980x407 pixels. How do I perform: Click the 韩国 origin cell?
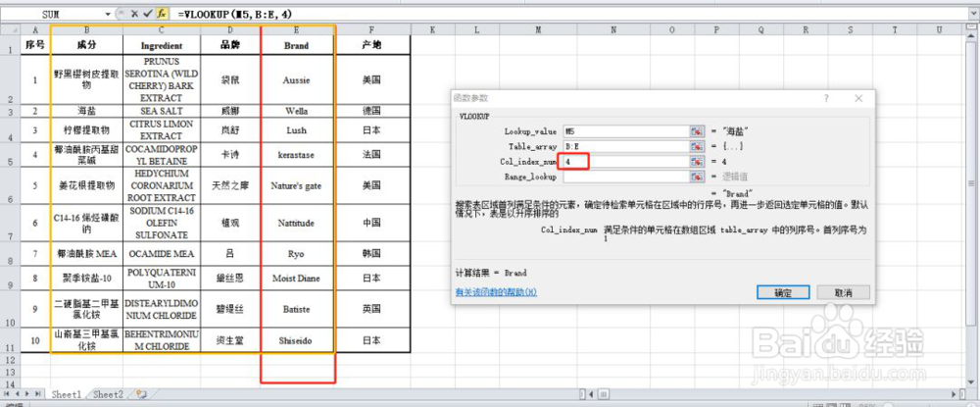(372, 254)
